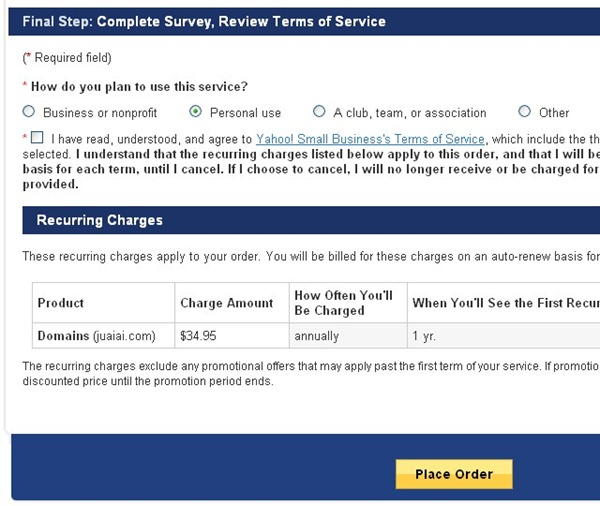Select the Business or nonprofit radio button
This screenshot has height=506, width=600.
[29, 112]
